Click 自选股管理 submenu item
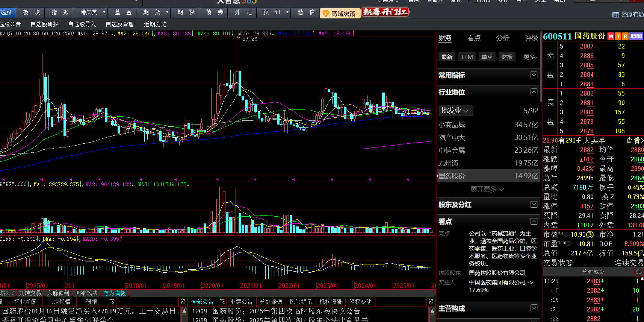Screen dimensions: 644x322 [x=119, y=24]
